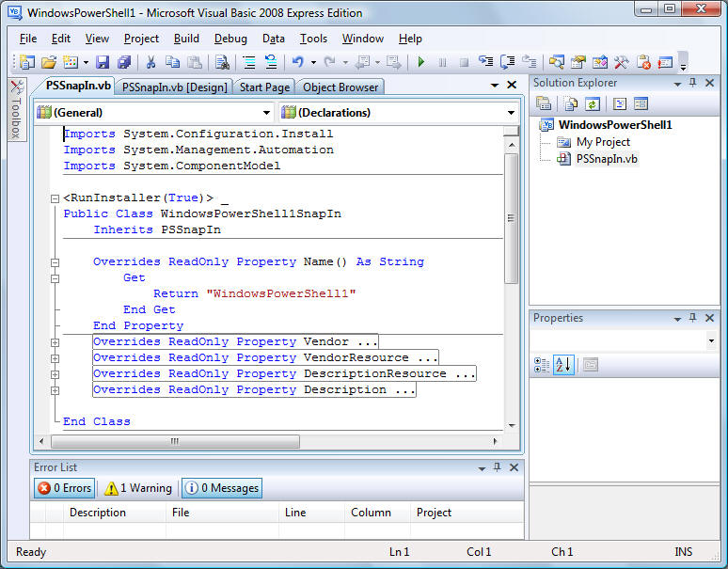The height and width of the screenshot is (569, 728).
Task: Open the Project menu
Action: coord(141,39)
